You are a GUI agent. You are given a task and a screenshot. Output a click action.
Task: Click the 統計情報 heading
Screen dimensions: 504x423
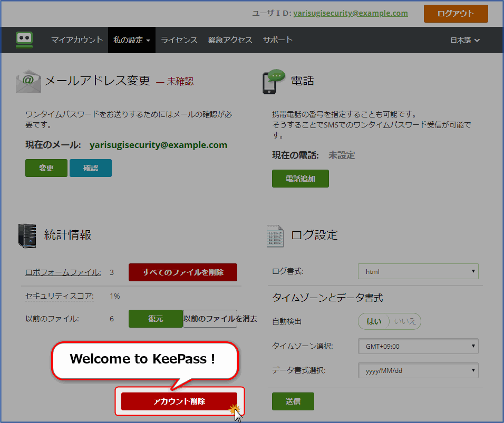coord(68,235)
